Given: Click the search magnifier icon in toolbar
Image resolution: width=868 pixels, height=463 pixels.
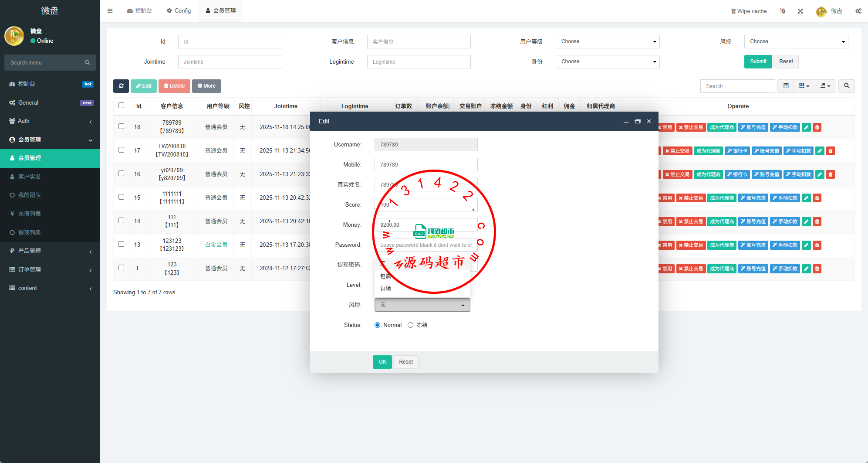Looking at the screenshot, I should point(846,86).
